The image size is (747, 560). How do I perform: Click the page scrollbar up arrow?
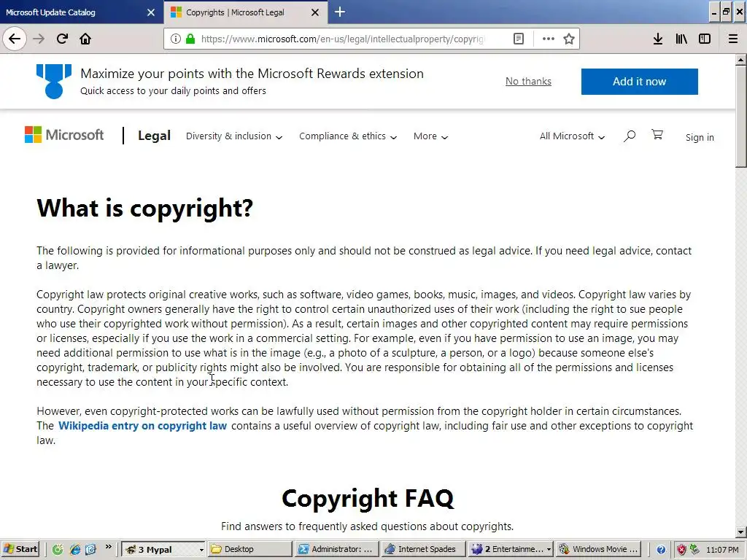[x=741, y=60]
